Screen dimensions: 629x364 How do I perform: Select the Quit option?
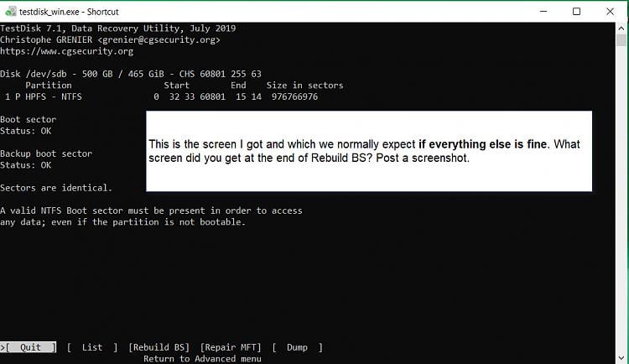pos(30,347)
